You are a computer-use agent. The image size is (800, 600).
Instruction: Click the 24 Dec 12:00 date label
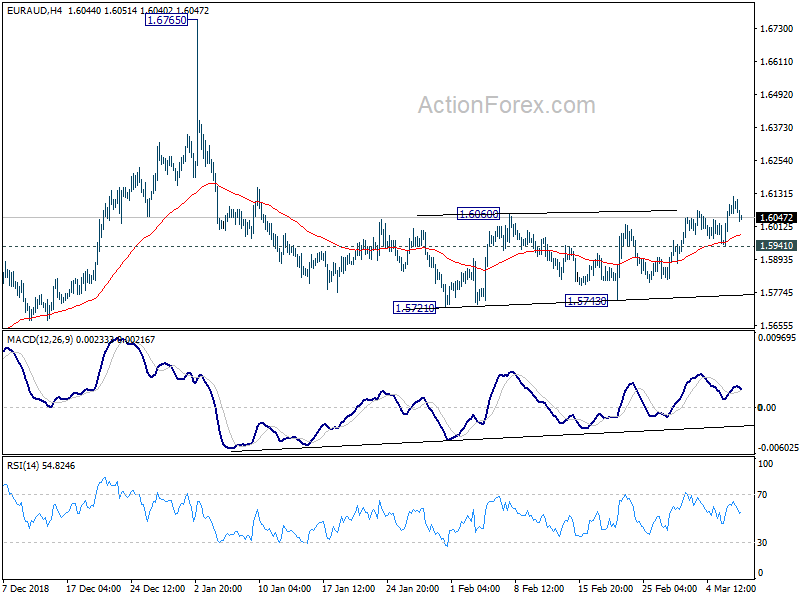pos(158,589)
